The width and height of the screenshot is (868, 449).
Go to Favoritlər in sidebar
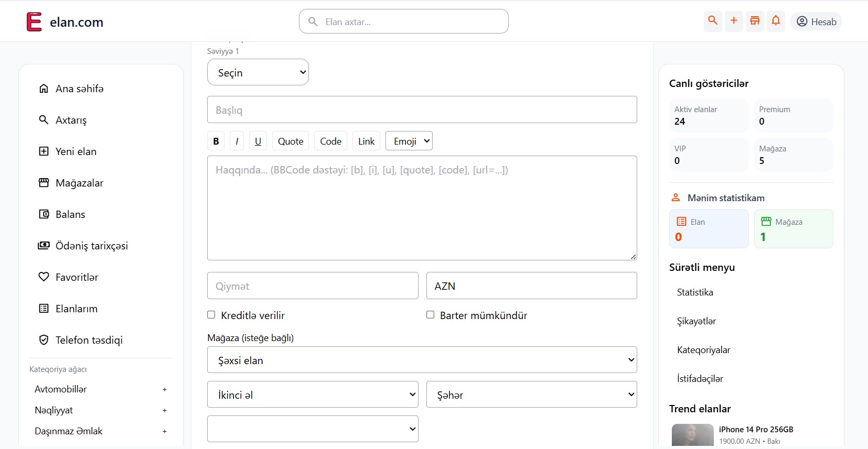pos(77,277)
